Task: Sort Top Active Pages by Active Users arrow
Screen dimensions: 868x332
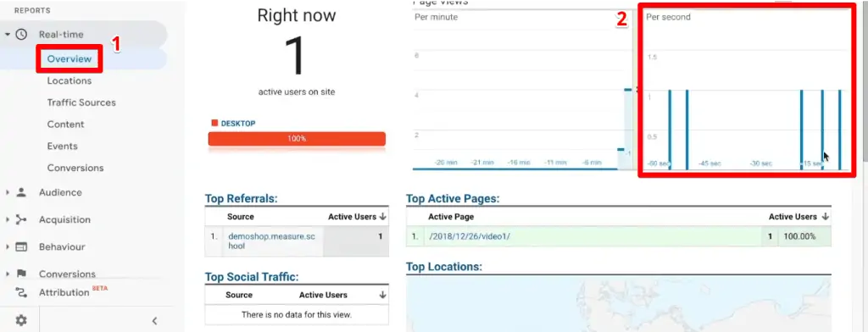Action: tap(825, 217)
